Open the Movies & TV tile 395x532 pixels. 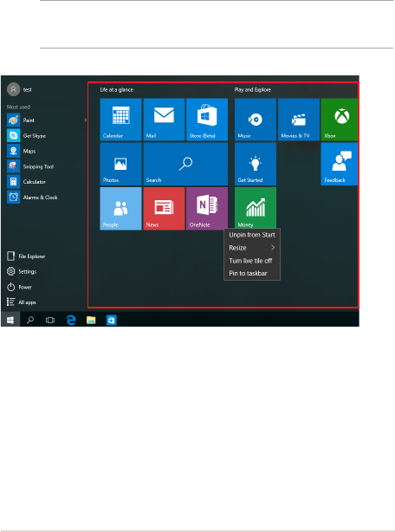(299, 120)
